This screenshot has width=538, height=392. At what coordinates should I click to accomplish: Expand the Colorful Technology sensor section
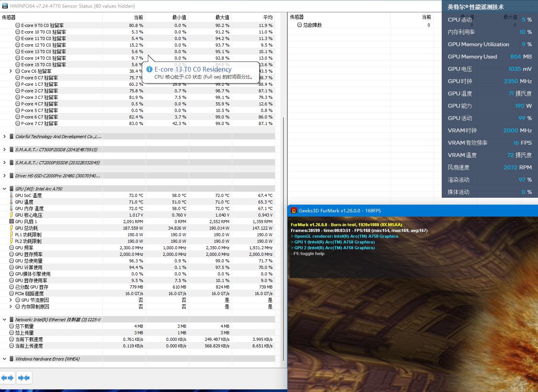[5, 137]
